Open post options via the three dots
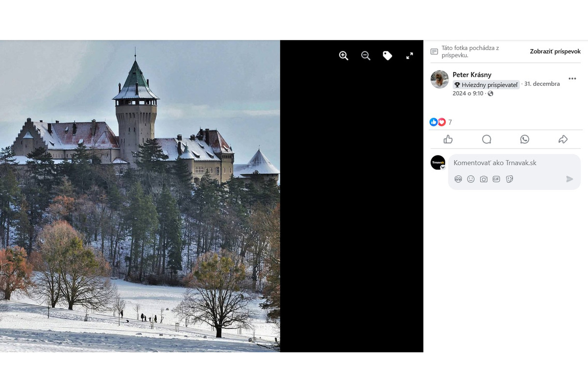 [x=572, y=78]
